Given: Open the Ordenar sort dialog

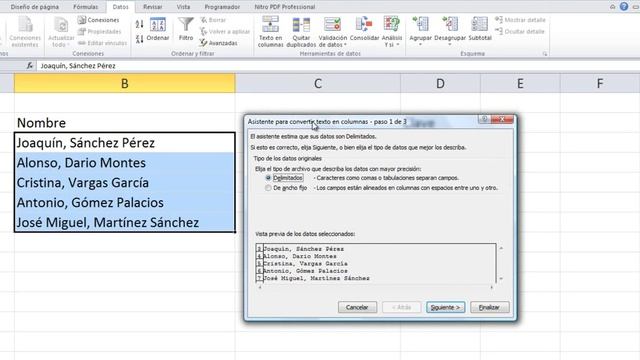Looking at the screenshot, I should pos(158,29).
